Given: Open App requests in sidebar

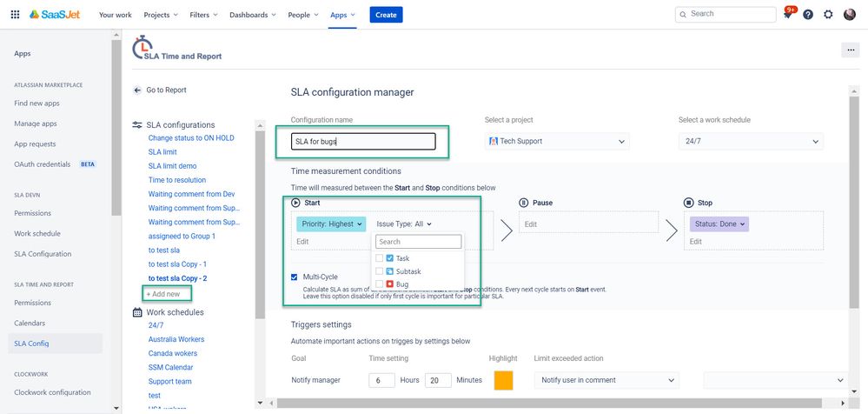Looking at the screenshot, I should [35, 144].
